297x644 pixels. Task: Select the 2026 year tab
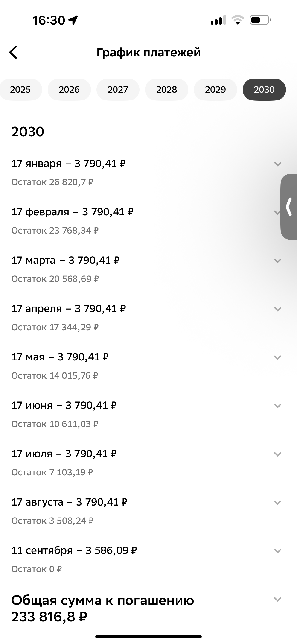tap(69, 90)
